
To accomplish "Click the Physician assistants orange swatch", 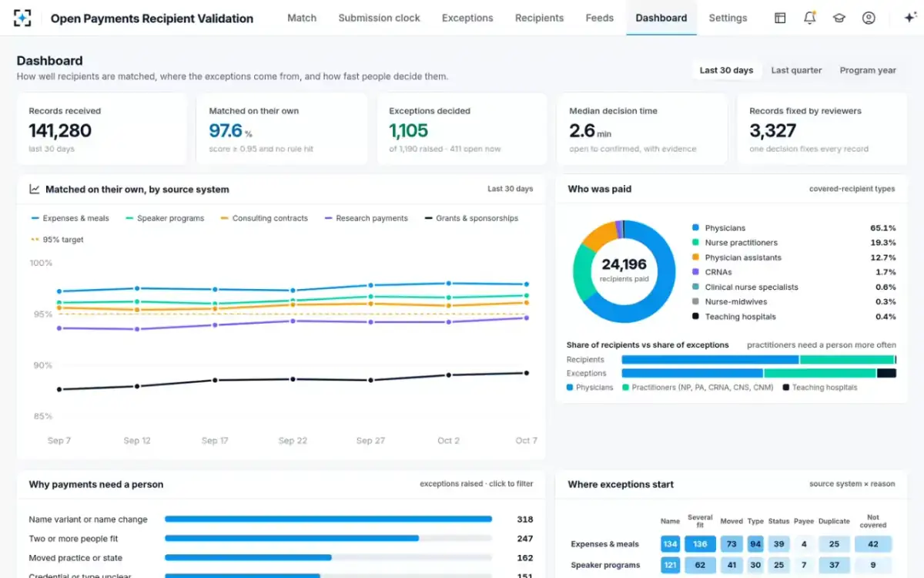I will point(695,257).
